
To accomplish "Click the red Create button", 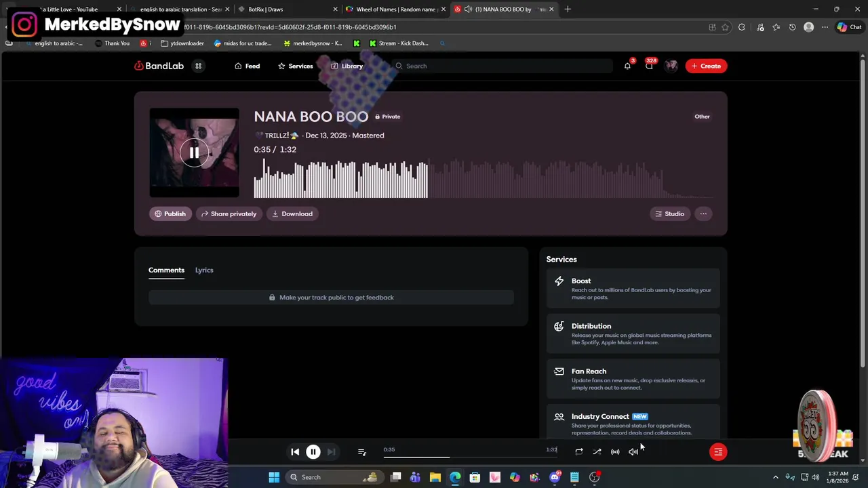I will tap(706, 66).
